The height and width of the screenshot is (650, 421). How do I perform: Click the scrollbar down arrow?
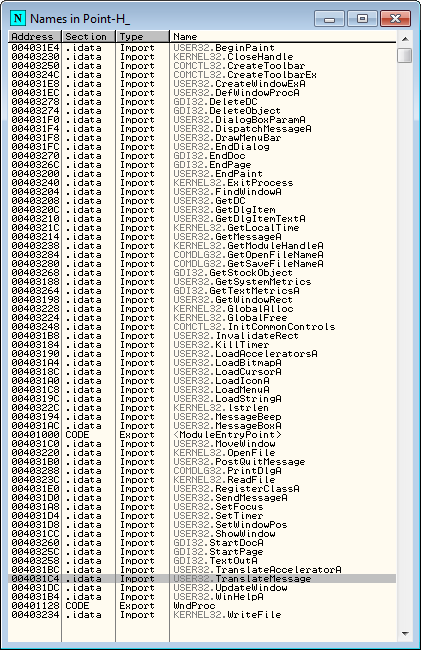[x=405, y=634]
